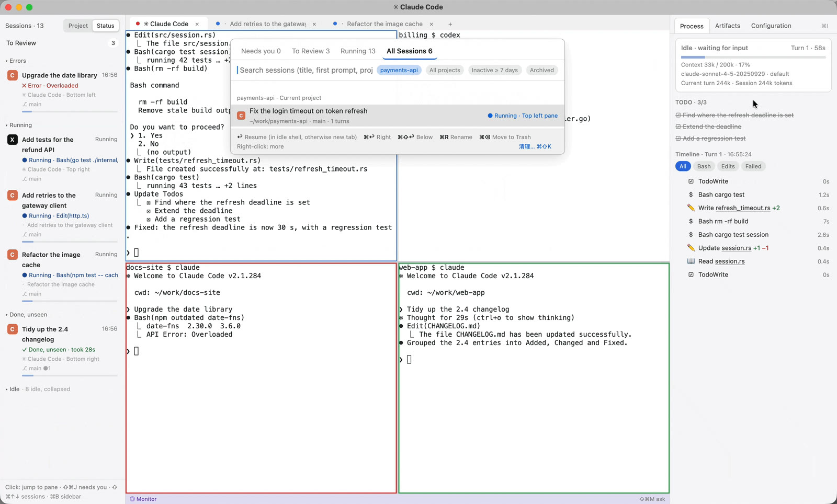Open the To Review 3 tab in popup
The width and height of the screenshot is (837, 504).
pyautogui.click(x=311, y=51)
